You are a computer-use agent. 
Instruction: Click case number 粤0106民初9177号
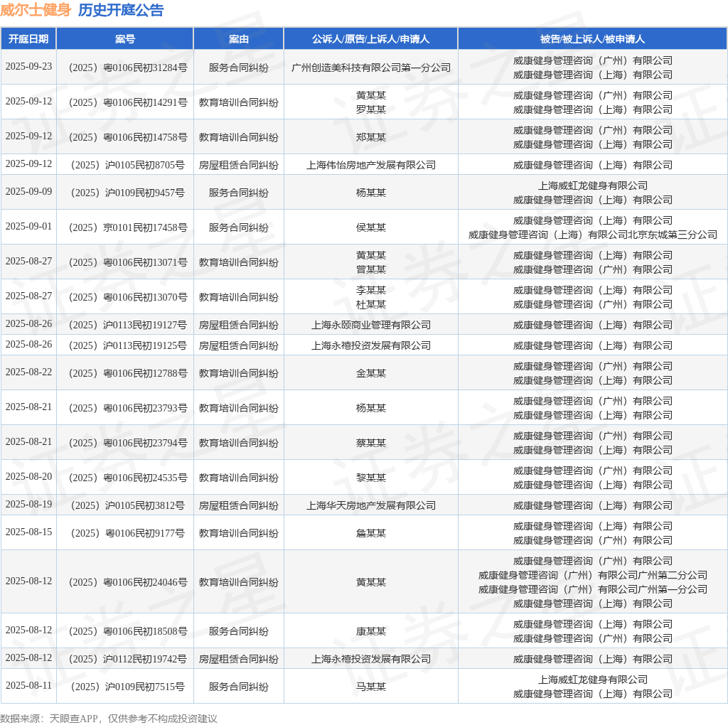click(x=128, y=533)
